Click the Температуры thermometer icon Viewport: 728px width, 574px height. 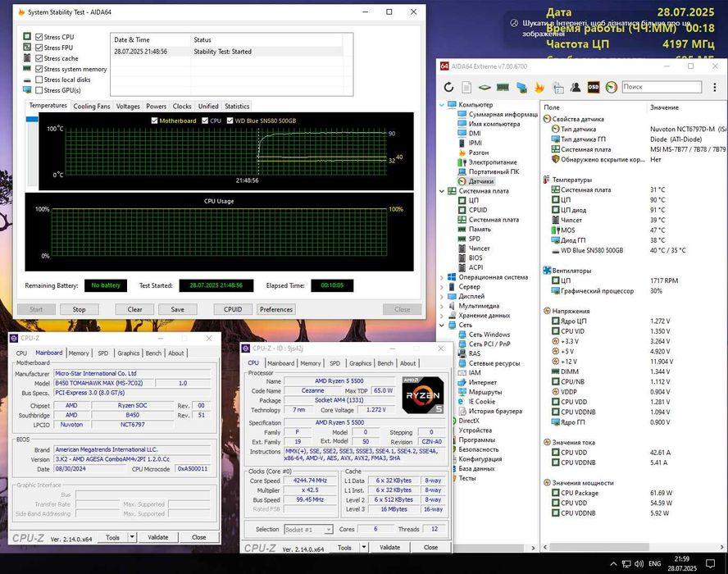(547, 180)
